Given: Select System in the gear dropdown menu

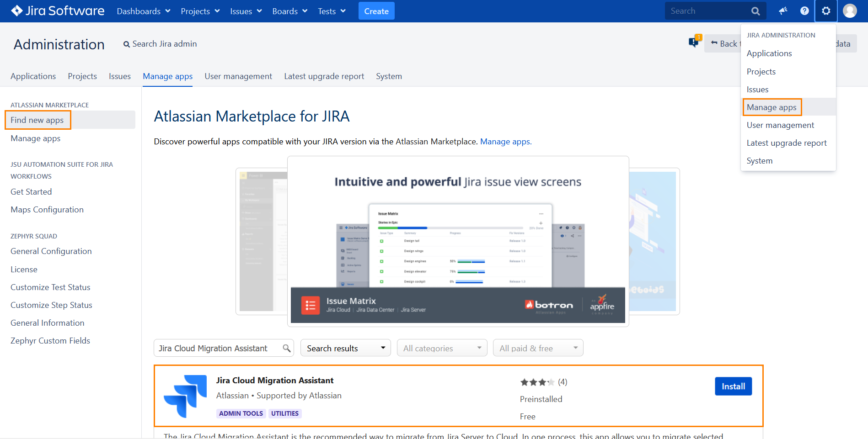Looking at the screenshot, I should [x=788, y=161].
